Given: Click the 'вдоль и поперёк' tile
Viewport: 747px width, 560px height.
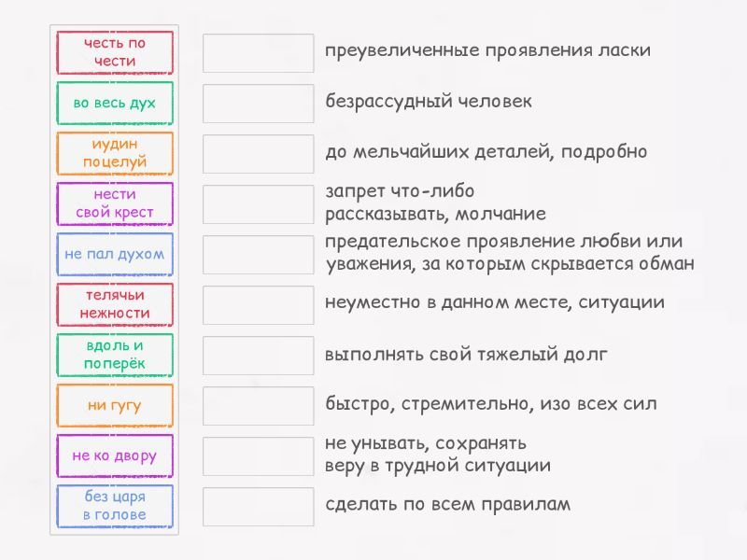Looking at the screenshot, I should tap(115, 355).
